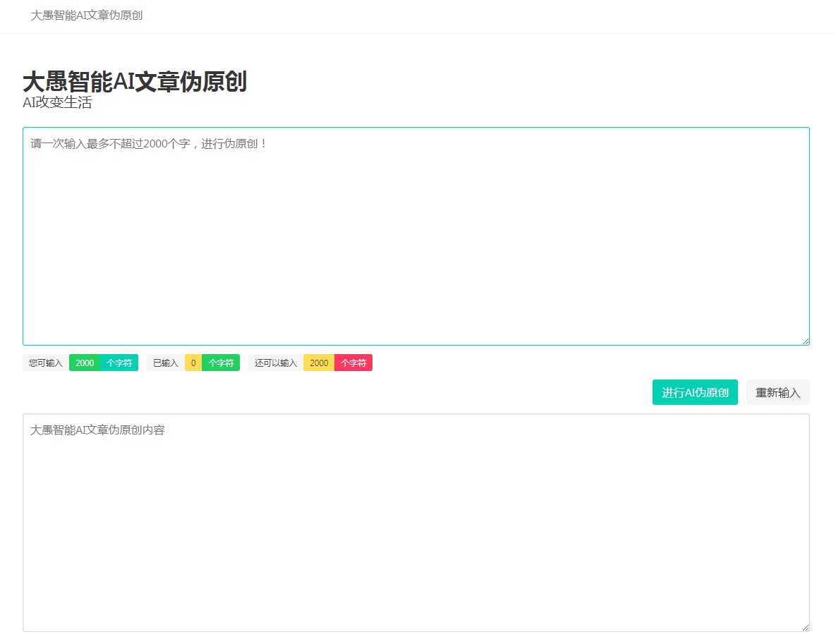Screen dimensions: 836x644
Task: Open the 大愚智能AI文章伪原创 navbar link
Action: point(85,16)
